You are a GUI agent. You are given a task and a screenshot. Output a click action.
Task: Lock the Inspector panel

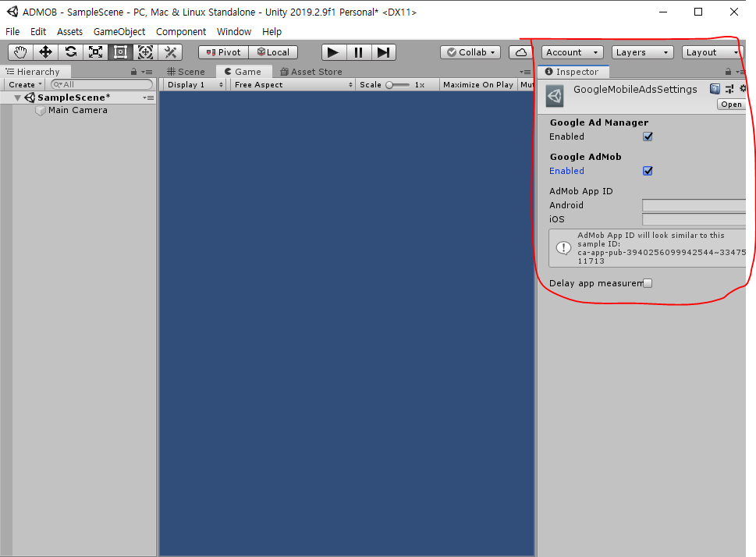(x=728, y=71)
